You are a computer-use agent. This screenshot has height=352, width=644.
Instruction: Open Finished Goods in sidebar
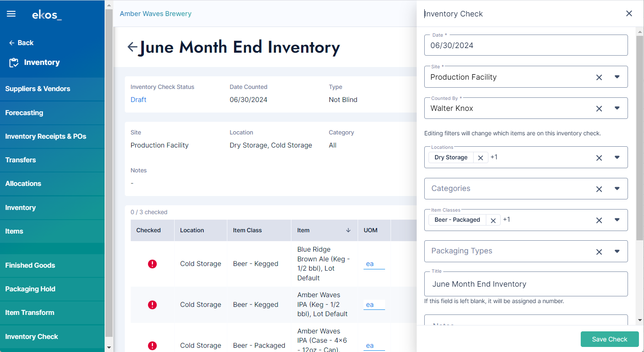tap(52, 265)
